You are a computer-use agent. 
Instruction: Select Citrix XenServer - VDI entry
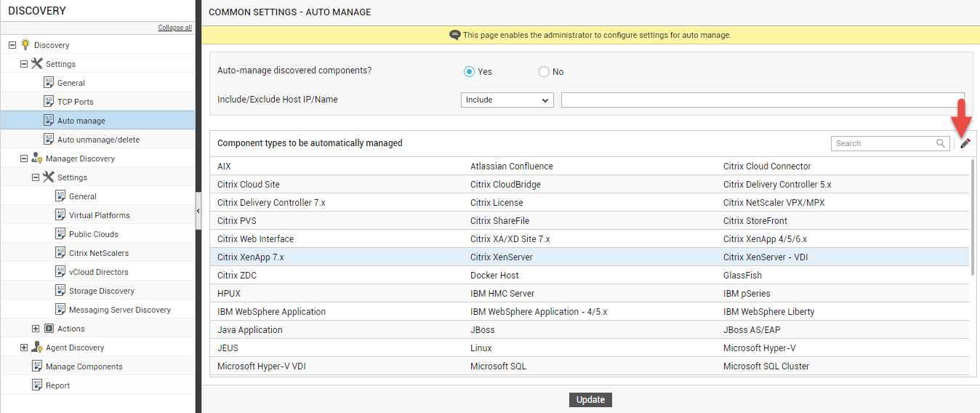pos(764,257)
